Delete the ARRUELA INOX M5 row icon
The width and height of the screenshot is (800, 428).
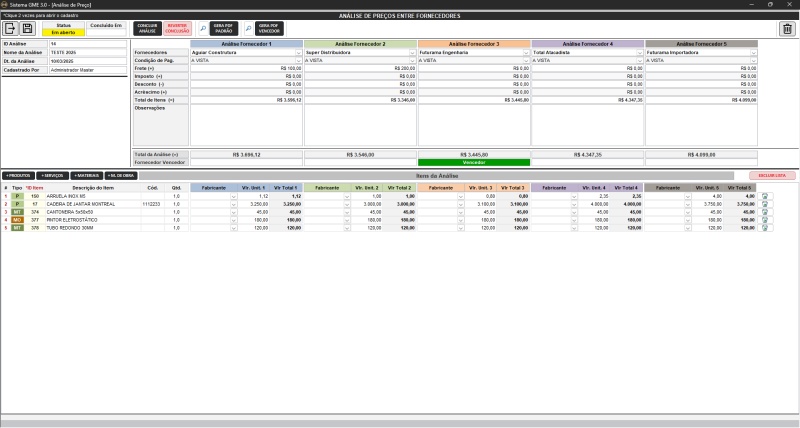(x=765, y=196)
